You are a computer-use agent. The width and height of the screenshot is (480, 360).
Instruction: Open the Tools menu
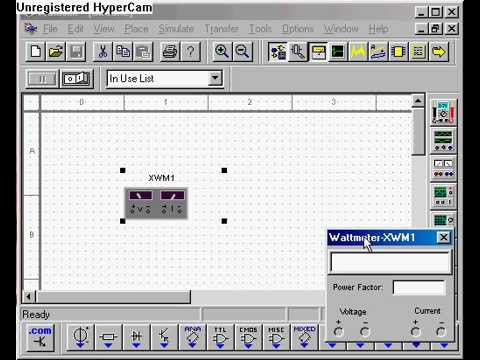point(260,29)
